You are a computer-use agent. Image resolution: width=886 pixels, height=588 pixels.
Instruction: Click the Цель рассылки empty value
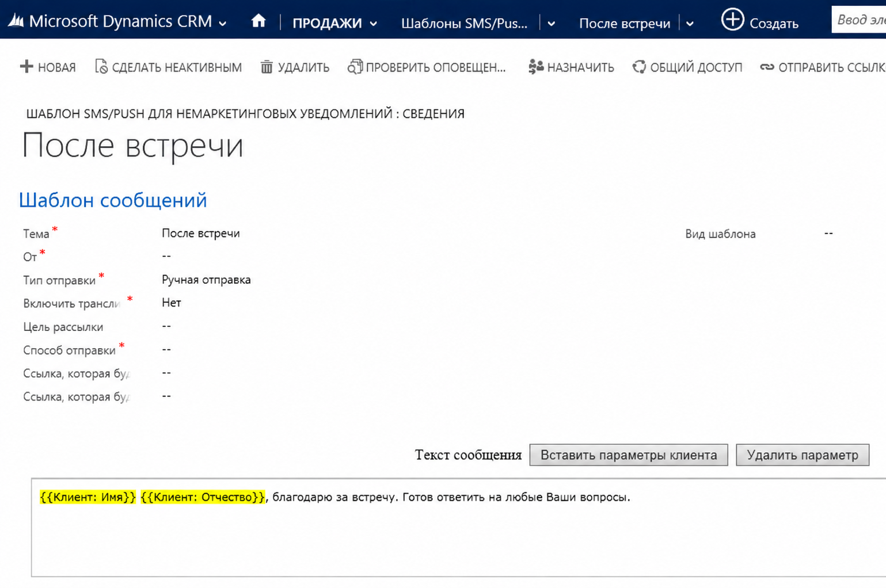pyautogui.click(x=166, y=326)
